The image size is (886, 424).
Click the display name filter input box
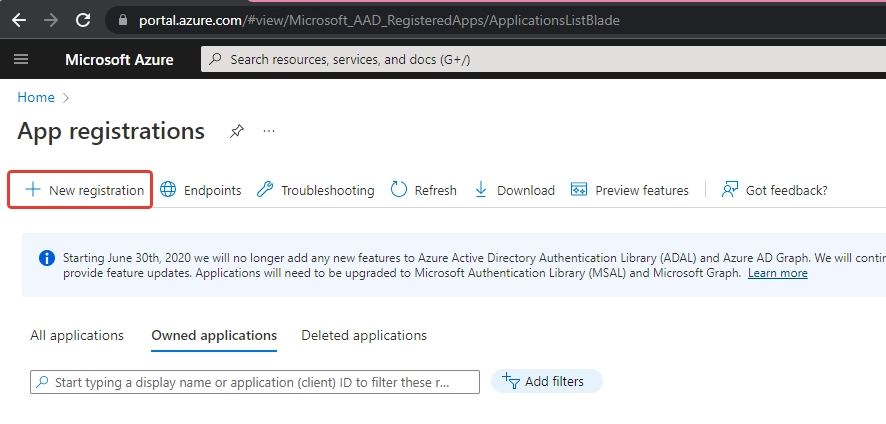(255, 382)
